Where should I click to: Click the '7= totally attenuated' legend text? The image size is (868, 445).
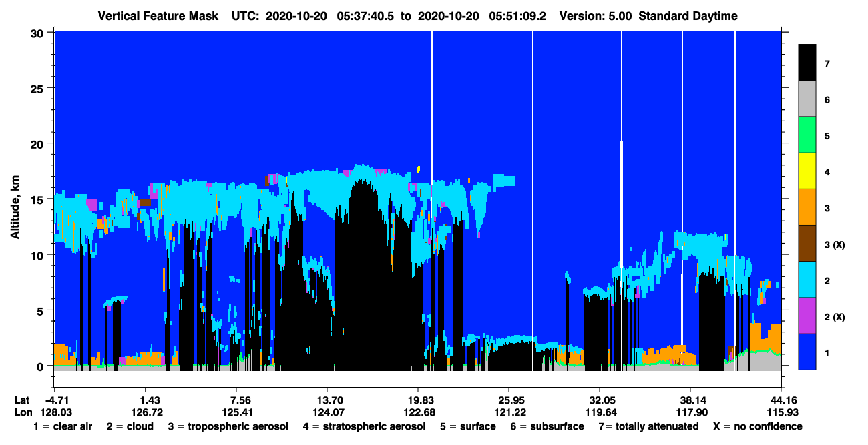coord(648,426)
